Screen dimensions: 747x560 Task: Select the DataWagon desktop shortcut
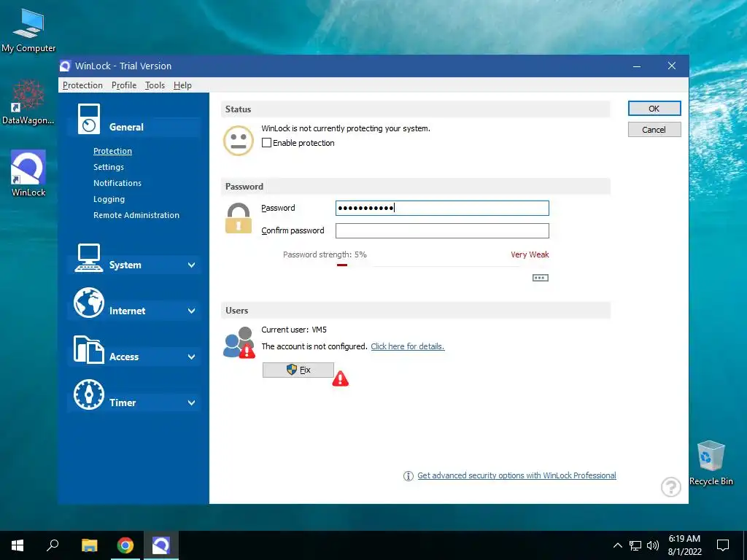[x=28, y=102]
